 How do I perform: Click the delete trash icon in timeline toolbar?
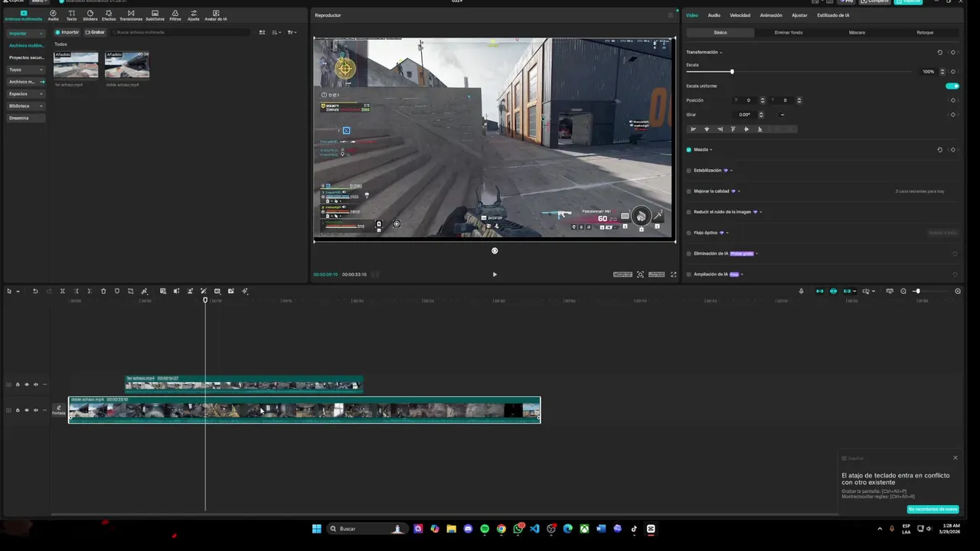click(x=103, y=291)
